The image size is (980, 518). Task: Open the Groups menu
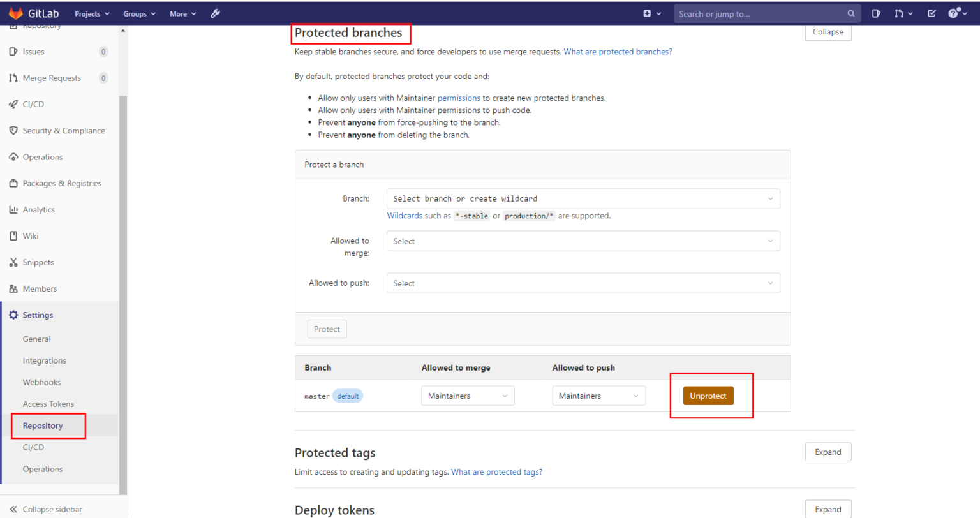click(x=136, y=13)
